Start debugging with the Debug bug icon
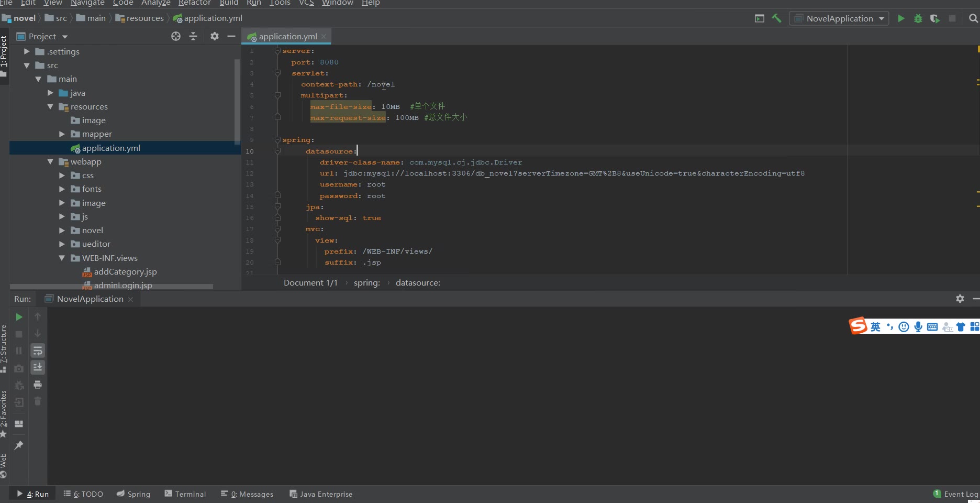980x503 pixels. [x=918, y=18]
